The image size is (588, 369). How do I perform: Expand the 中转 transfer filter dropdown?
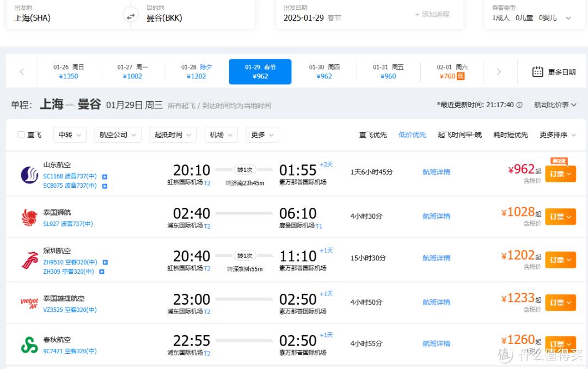70,135
